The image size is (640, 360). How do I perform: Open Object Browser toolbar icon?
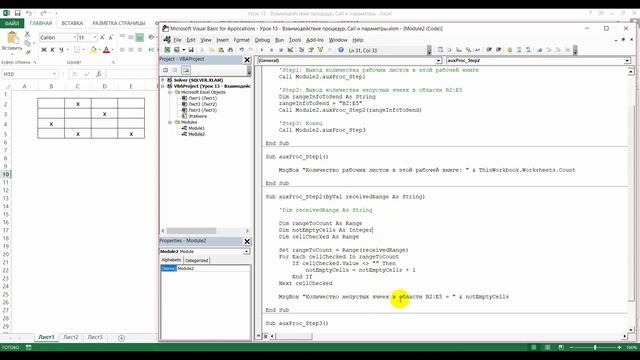(320, 50)
